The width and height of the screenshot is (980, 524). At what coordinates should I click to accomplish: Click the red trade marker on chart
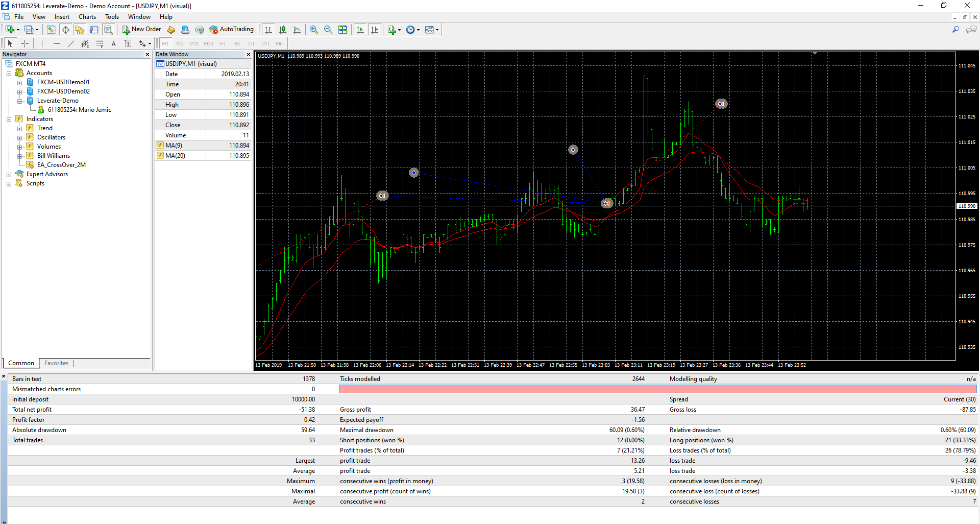coord(606,203)
